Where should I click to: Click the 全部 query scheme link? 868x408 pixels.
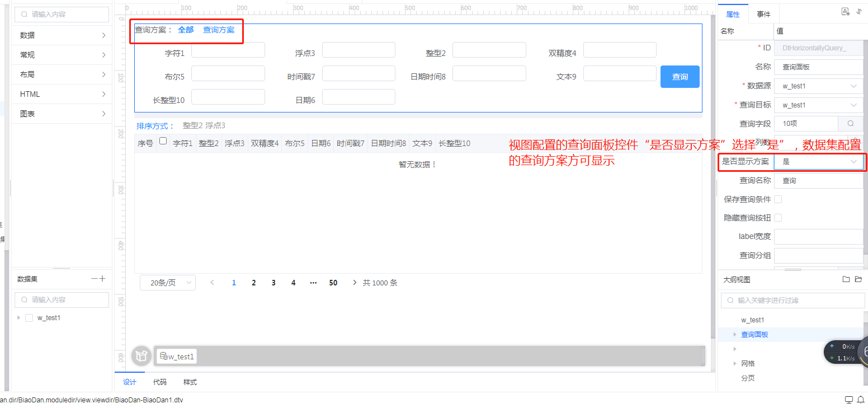click(x=186, y=30)
